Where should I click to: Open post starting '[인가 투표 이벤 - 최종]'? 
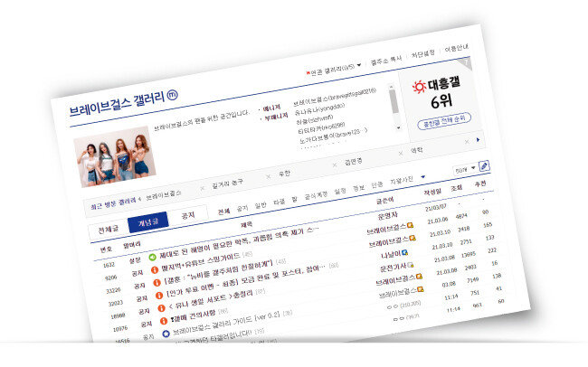pos(246,281)
